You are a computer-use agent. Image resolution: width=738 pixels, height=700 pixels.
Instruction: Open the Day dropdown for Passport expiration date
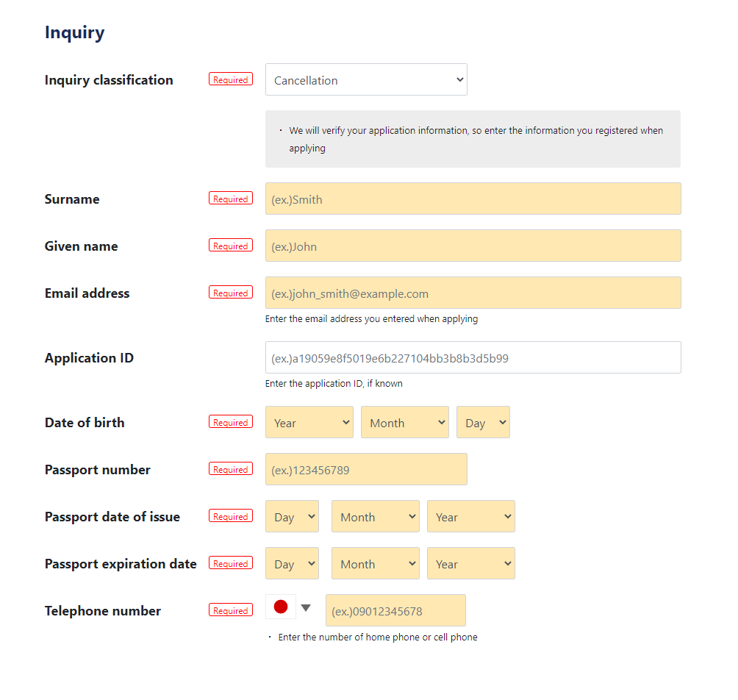[x=292, y=563]
